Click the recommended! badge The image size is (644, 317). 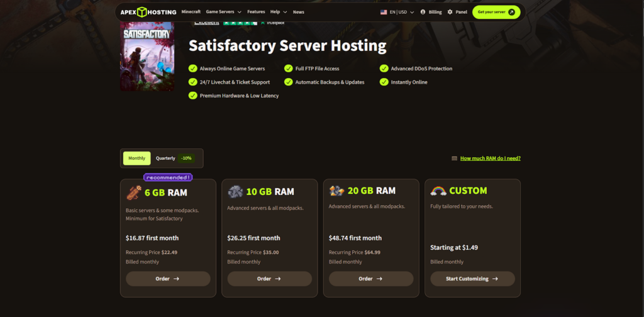coord(168,177)
